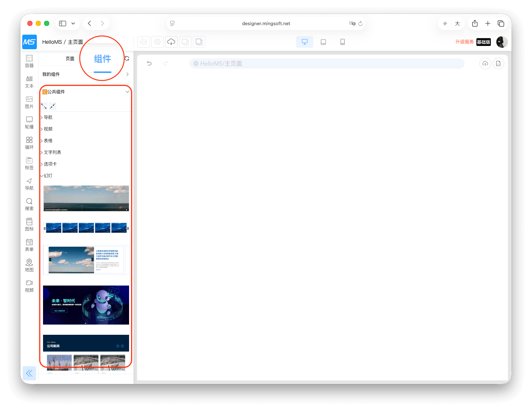The width and height of the screenshot is (532, 411).
Task: Click the translate icon in address bar
Action: pyautogui.click(x=352, y=23)
